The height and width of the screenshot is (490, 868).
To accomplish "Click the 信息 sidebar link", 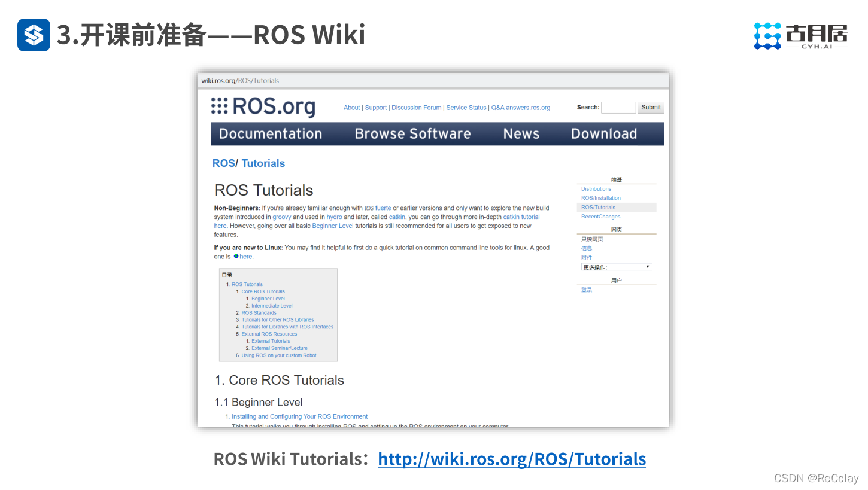I will (587, 248).
